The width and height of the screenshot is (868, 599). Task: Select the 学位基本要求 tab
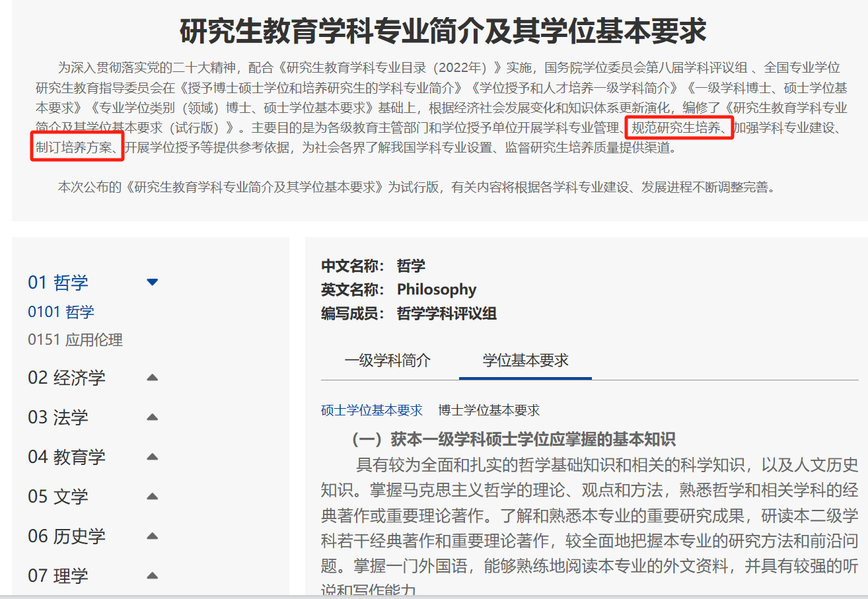click(525, 361)
